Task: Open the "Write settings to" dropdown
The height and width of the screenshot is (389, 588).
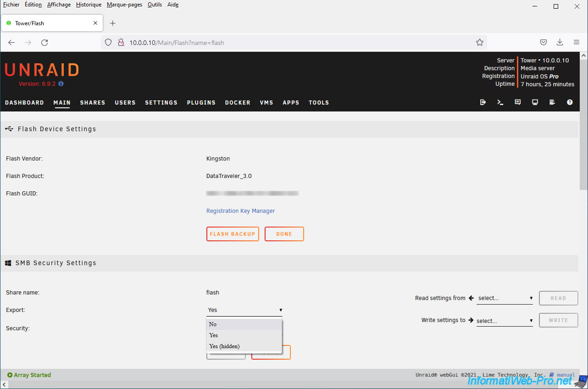Action: coord(505,321)
